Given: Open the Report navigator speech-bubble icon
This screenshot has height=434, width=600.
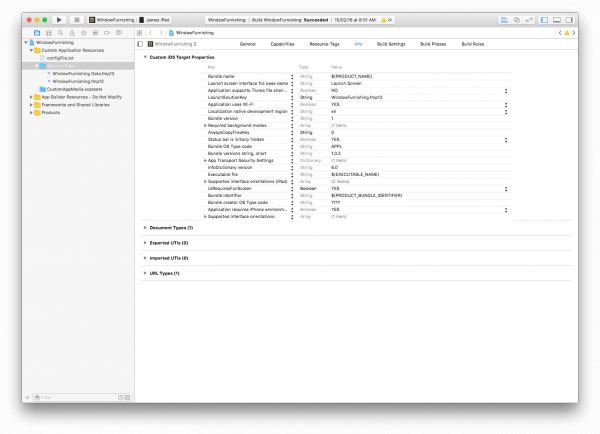Looking at the screenshot, I should 119,33.
